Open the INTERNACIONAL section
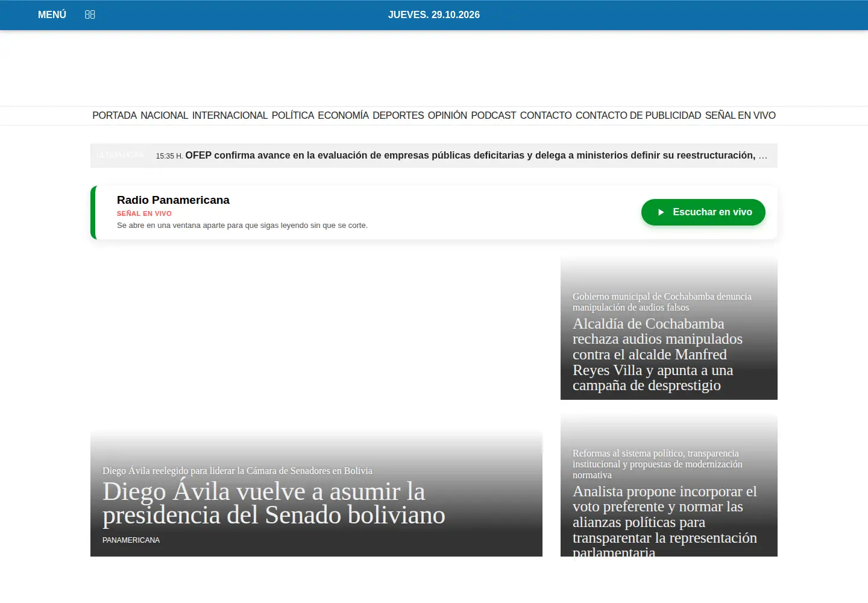Viewport: 868px width, 603px height. point(230,115)
